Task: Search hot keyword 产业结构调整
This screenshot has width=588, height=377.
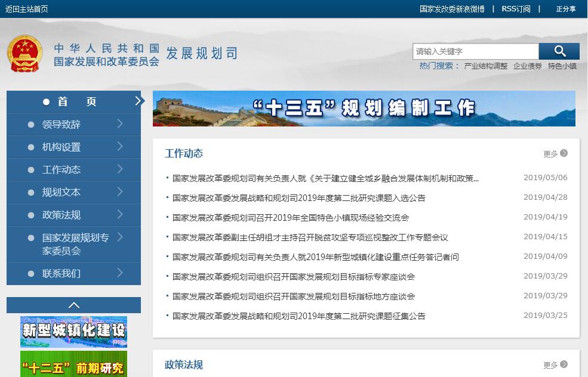Action: (x=486, y=66)
